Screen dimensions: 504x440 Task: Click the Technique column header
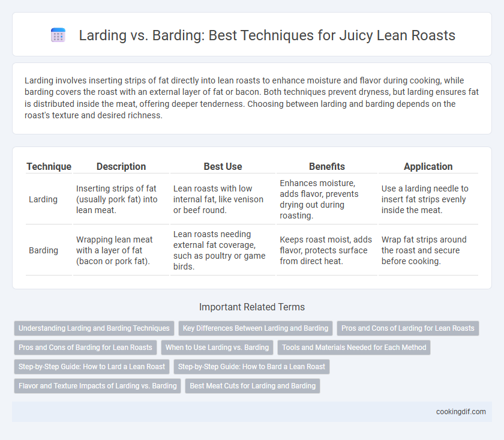coord(49,166)
